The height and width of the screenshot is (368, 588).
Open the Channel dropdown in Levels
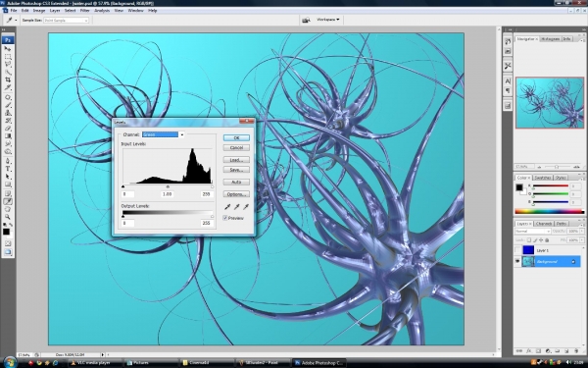[182, 134]
